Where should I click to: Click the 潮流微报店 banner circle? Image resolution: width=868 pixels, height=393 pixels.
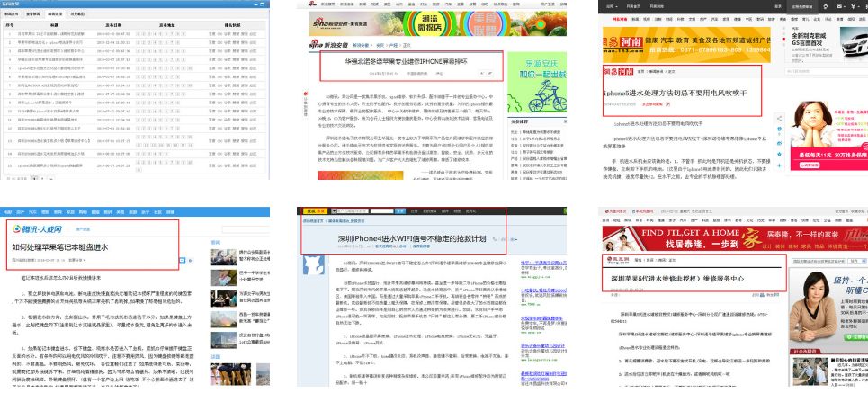click(x=432, y=23)
